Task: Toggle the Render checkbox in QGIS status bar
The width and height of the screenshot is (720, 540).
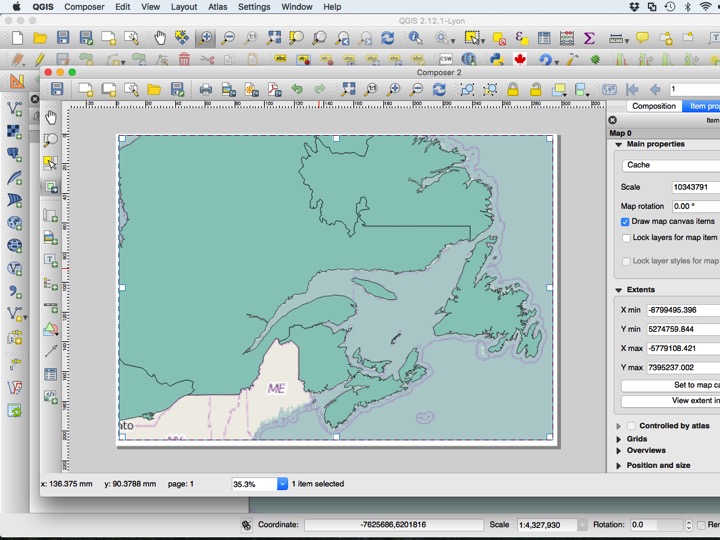Action: [x=701, y=524]
